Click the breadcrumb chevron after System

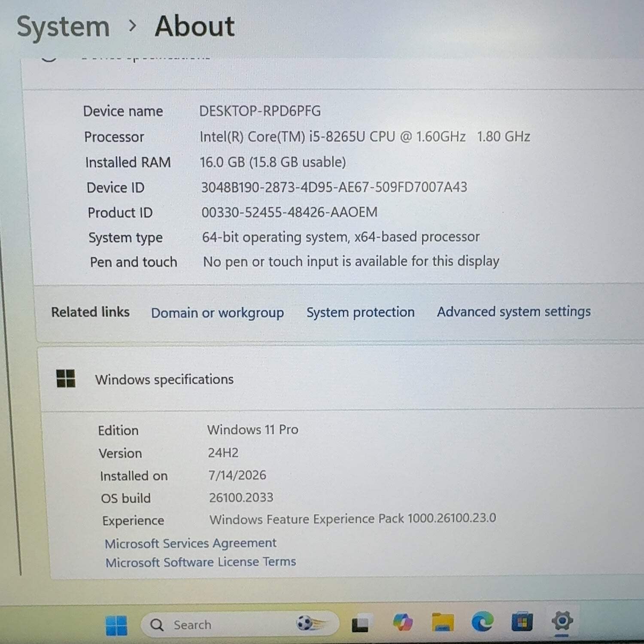(x=133, y=27)
